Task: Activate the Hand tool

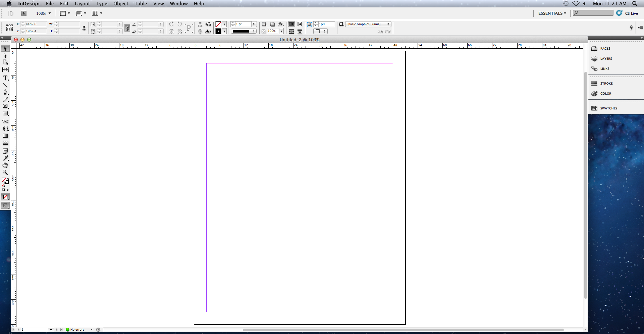Action: pyautogui.click(x=5, y=165)
